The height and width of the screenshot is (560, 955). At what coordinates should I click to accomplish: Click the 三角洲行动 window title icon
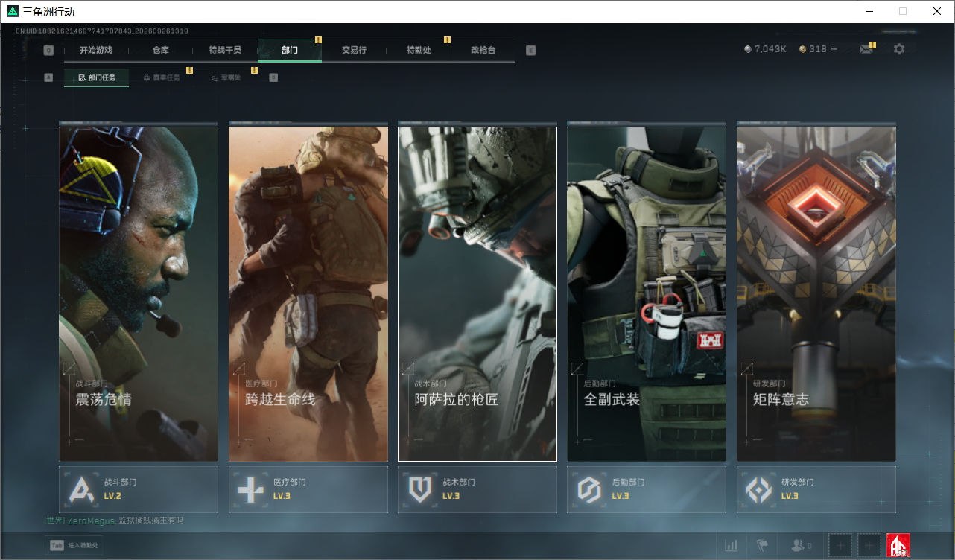12,11
